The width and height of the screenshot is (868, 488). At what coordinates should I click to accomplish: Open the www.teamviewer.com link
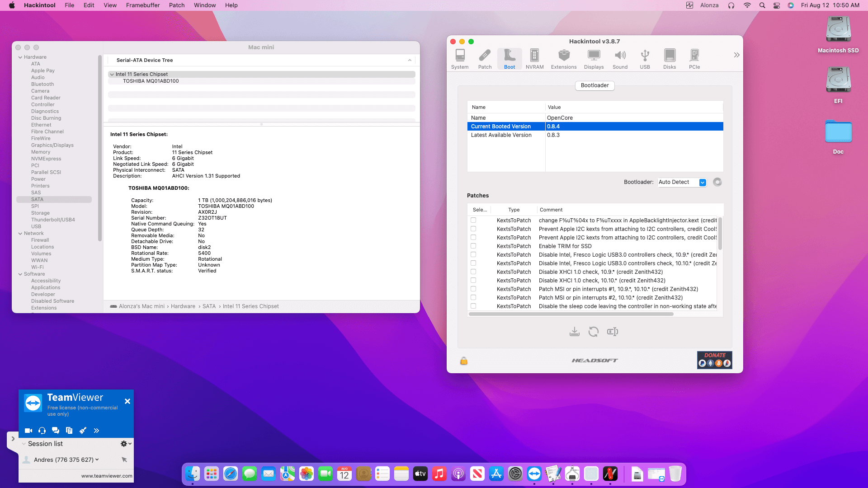(107, 476)
